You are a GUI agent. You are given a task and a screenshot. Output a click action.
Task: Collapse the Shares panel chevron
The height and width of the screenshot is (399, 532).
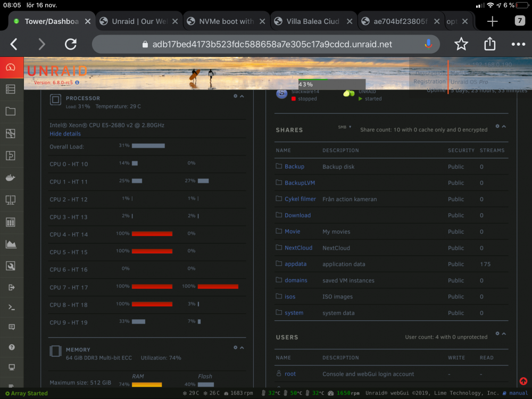[504, 126]
